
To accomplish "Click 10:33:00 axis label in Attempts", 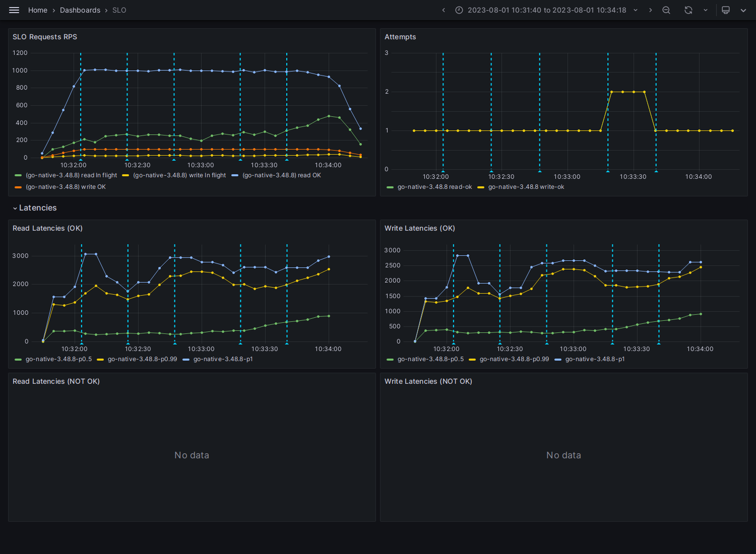I will [567, 177].
